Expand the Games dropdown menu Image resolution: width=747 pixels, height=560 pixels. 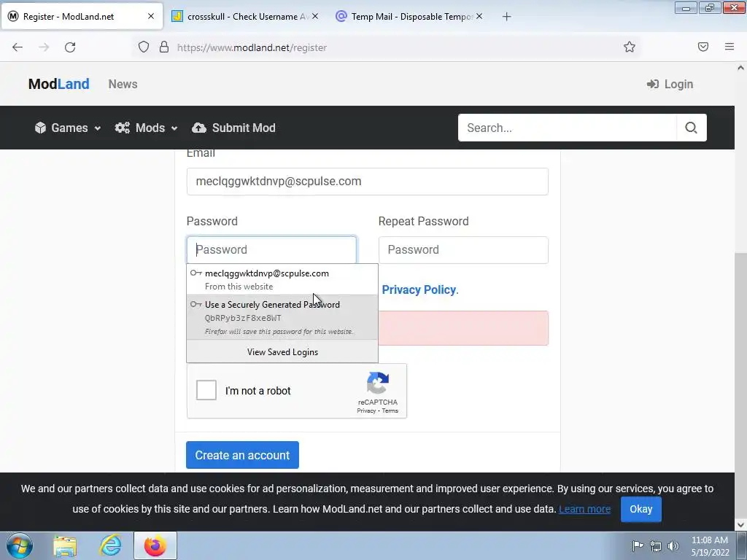[x=68, y=128]
